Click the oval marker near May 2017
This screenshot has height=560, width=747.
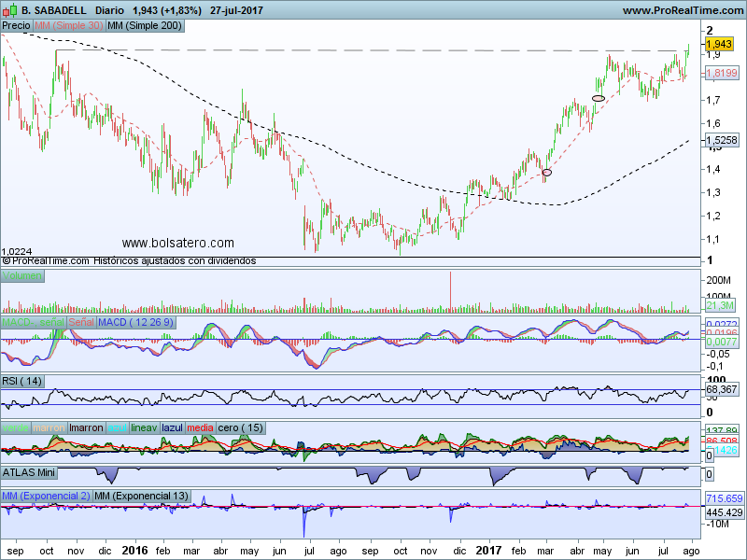[x=599, y=97]
